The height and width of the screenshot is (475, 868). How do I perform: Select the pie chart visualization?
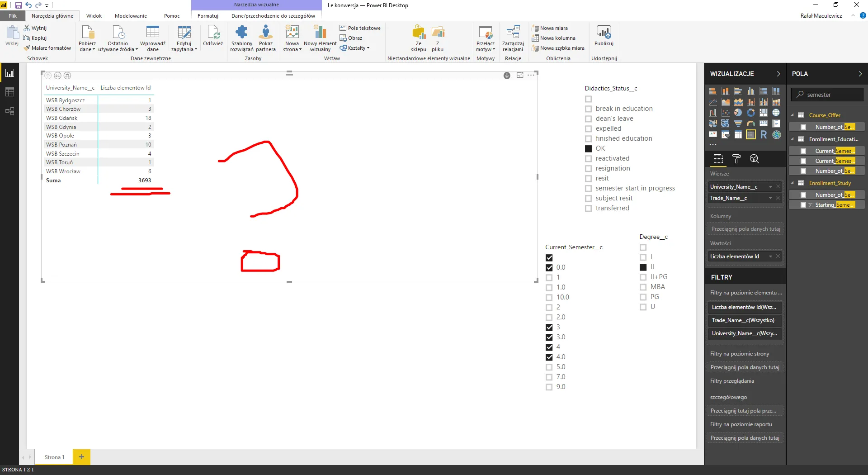(x=738, y=113)
